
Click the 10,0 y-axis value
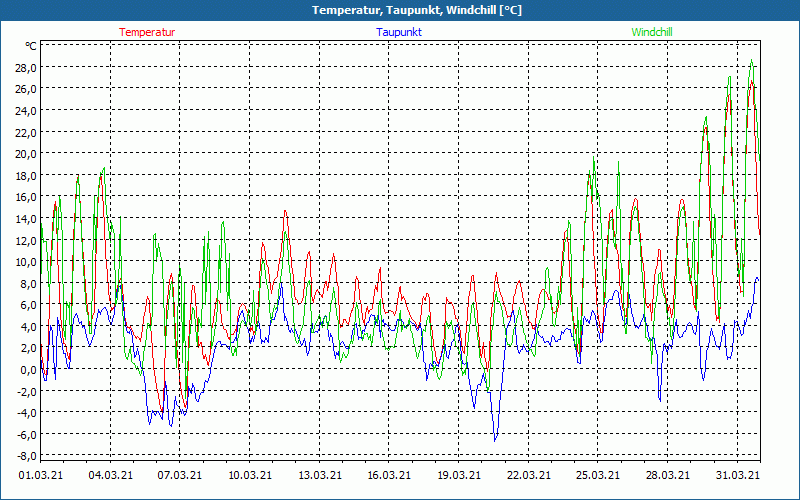[27, 262]
